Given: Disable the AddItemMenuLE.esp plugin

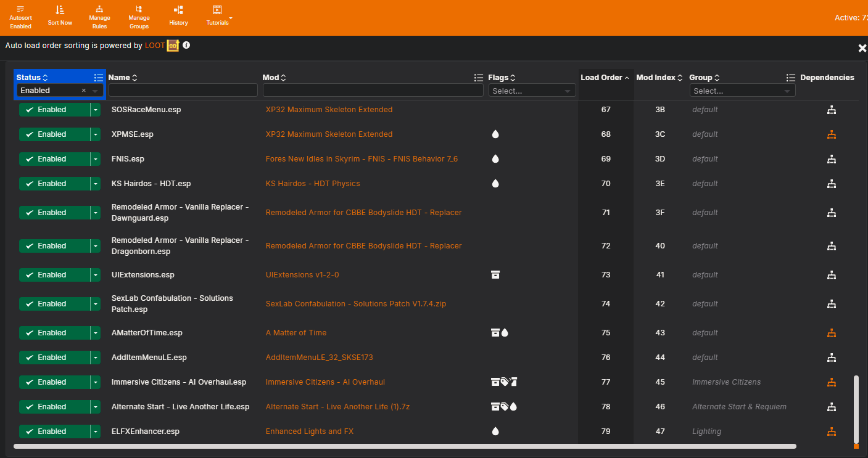Looking at the screenshot, I should (x=54, y=358).
